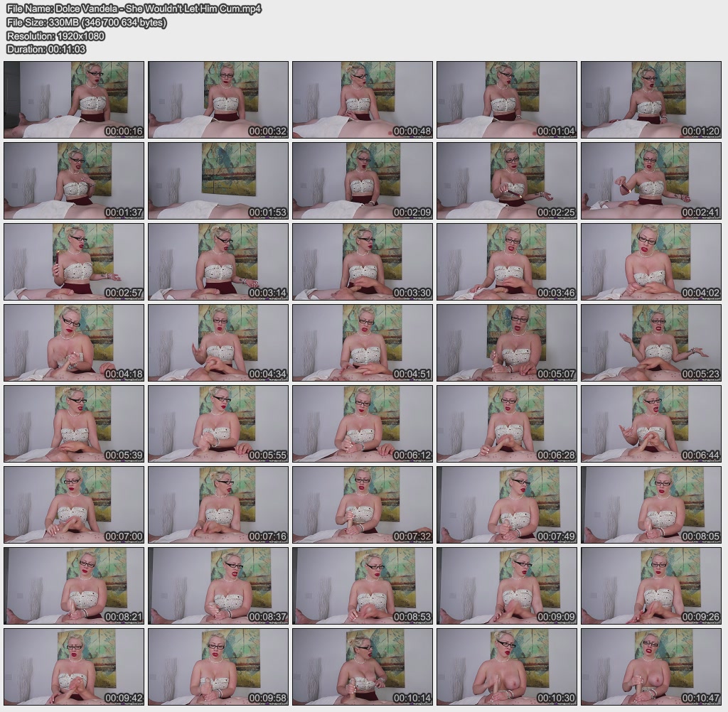Viewport: 728px width, 712px height.
Task: Select the frame marked 00:04:34
Action: (x=218, y=342)
